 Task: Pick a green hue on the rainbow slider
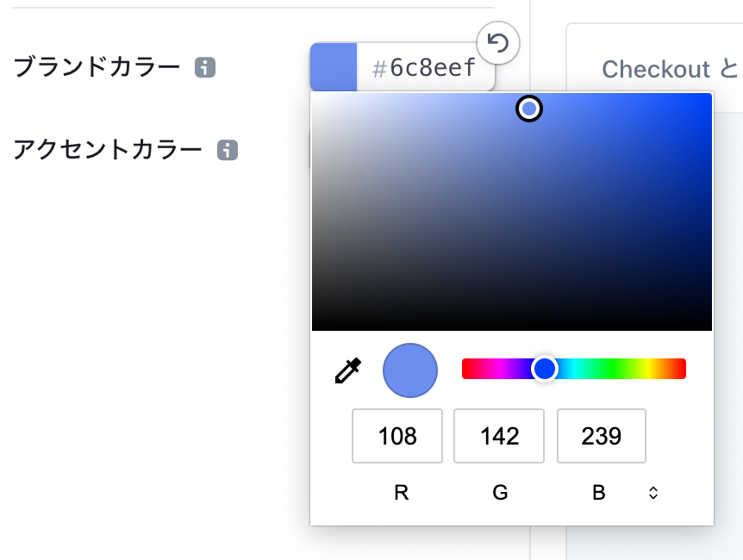click(x=612, y=369)
